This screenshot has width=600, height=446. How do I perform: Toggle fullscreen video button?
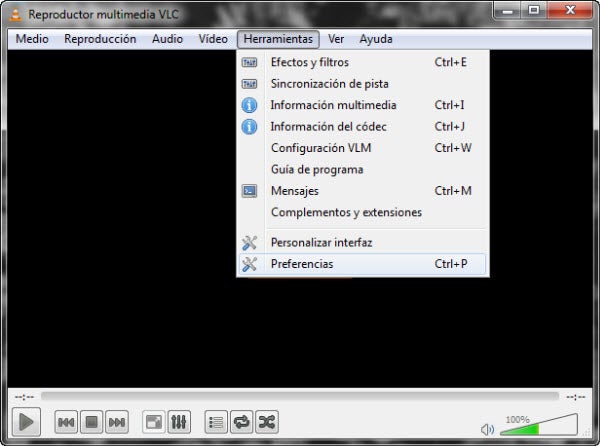coord(154,422)
